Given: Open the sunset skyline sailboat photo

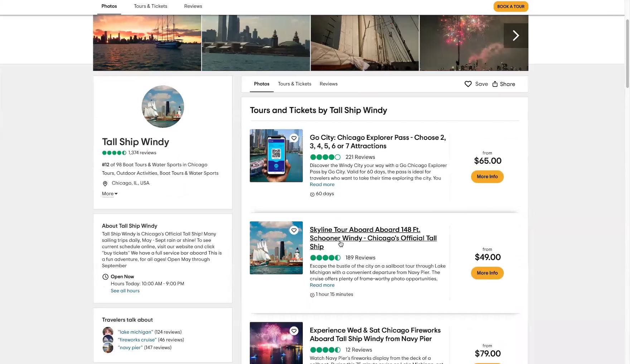Looking at the screenshot, I should pos(147,43).
